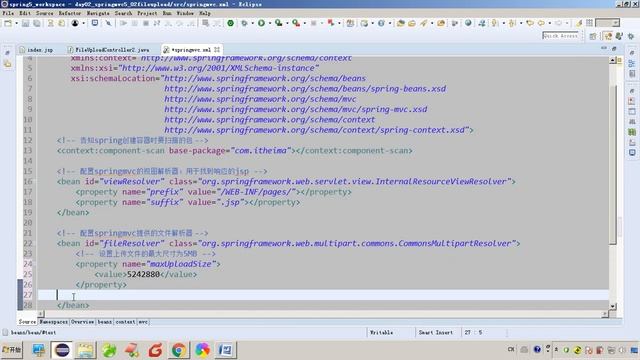Switch to the context bottom tab

pyautogui.click(x=125, y=322)
